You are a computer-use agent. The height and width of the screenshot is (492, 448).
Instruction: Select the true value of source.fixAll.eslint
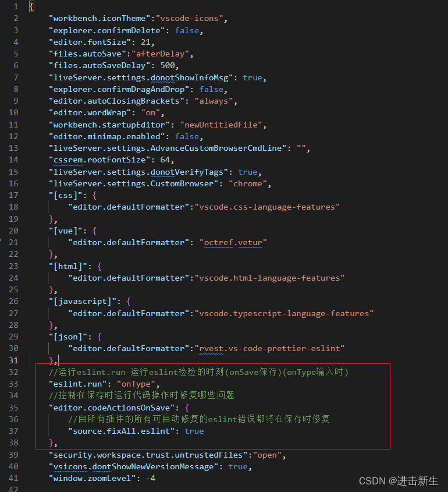[194, 431]
